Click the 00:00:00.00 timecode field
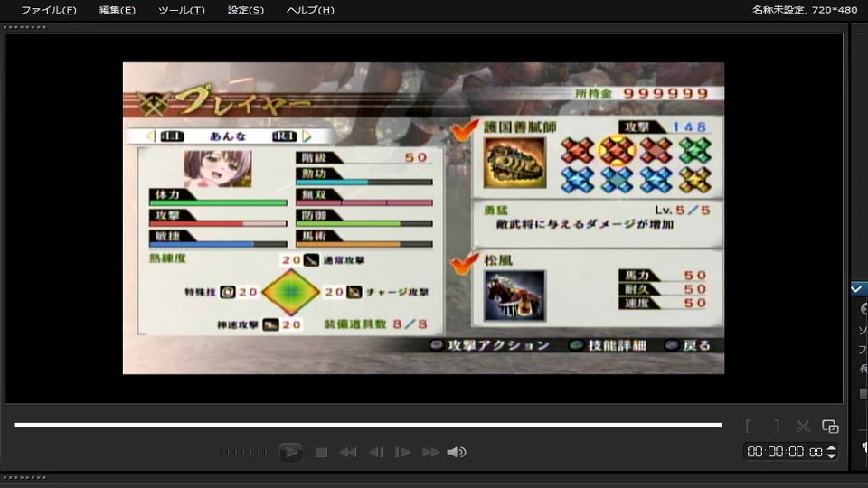The image size is (868, 488). (785, 452)
